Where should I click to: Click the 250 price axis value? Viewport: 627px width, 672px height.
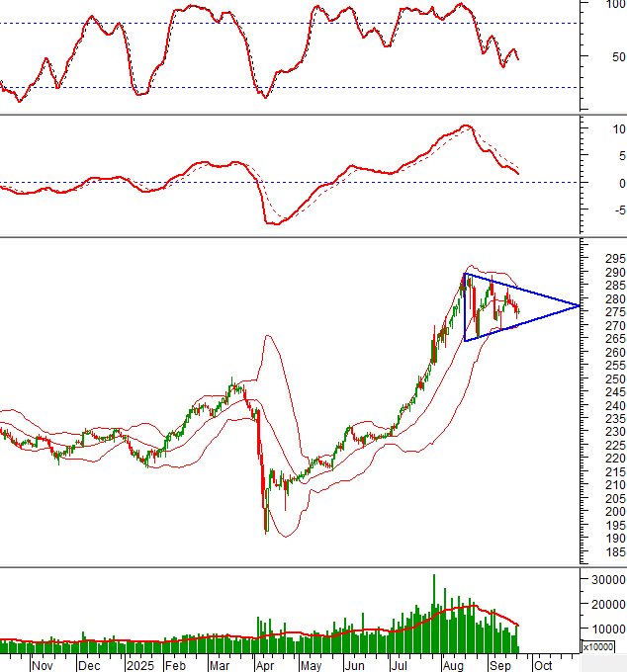coord(615,378)
